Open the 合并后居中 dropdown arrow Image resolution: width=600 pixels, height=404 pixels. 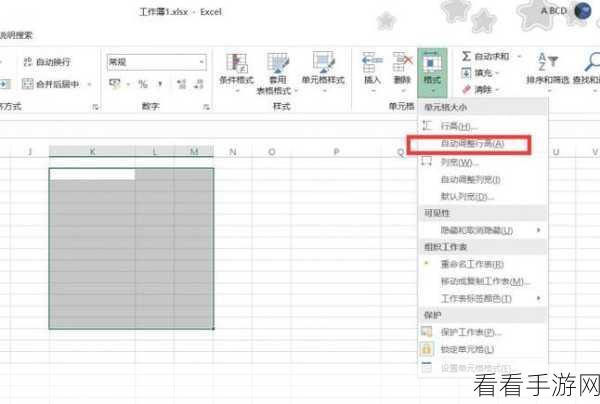click(x=90, y=84)
